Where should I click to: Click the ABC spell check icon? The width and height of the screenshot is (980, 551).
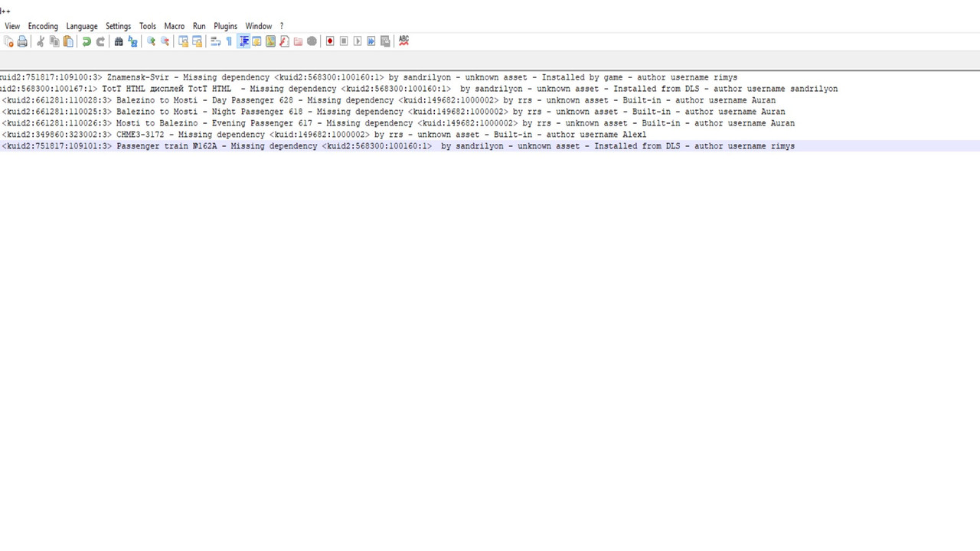(x=403, y=41)
